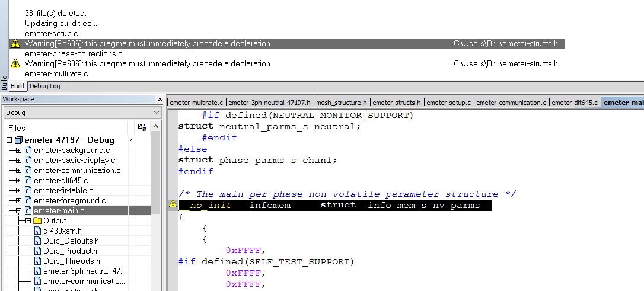Click the warning marker beside nv_parms line

click(x=173, y=204)
